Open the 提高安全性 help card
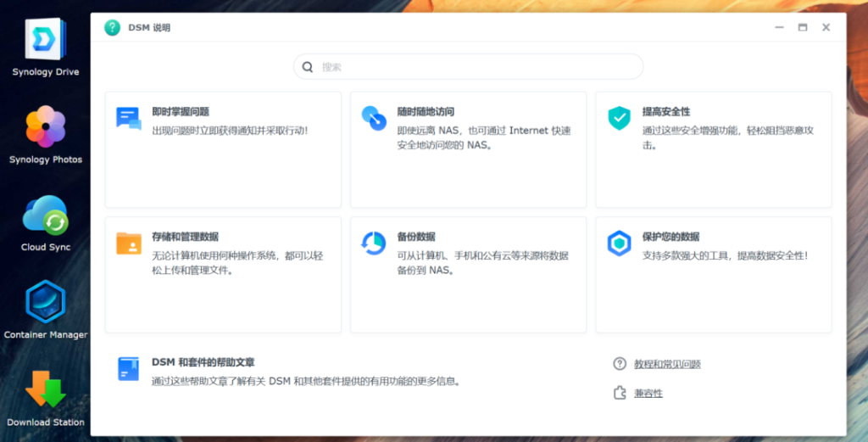Screen dimensions: 868x442 click(x=714, y=149)
